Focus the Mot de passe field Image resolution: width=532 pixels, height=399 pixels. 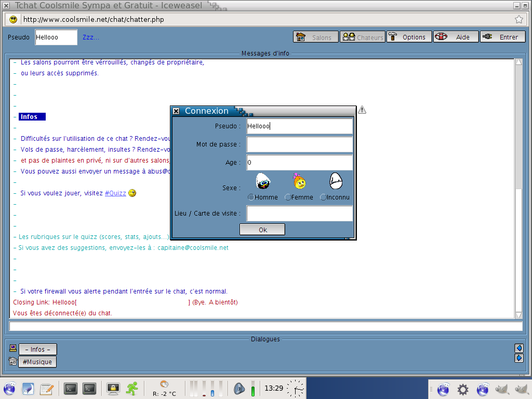tap(300, 144)
